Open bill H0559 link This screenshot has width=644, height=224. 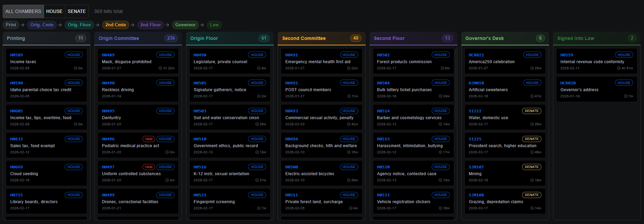click(567, 55)
